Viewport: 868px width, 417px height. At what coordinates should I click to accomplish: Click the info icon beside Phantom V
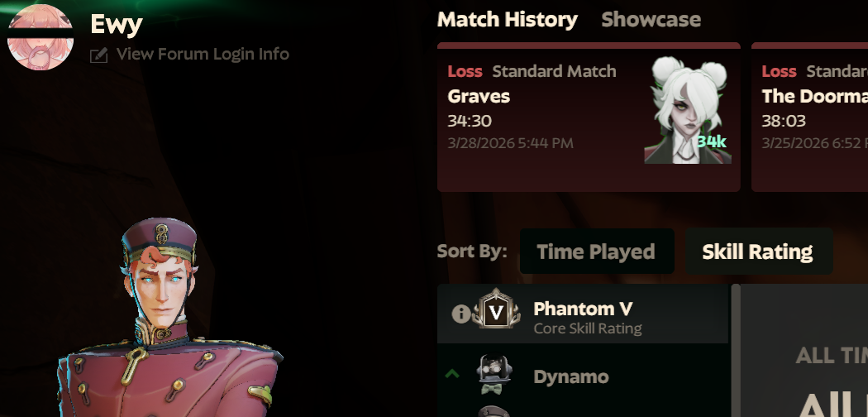(460, 314)
